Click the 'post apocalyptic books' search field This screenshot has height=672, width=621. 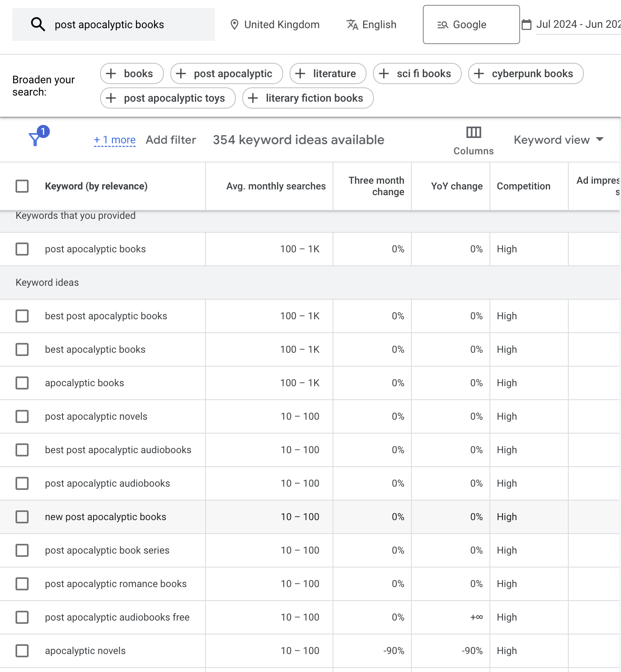point(123,24)
